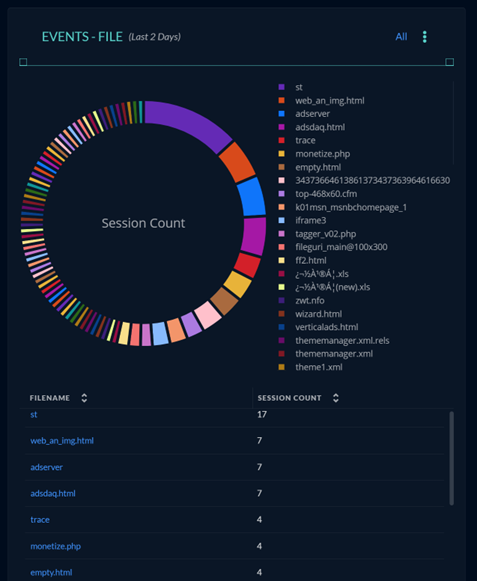Toggle ff2.html legend swatch
The image size is (477, 581).
coord(282,260)
